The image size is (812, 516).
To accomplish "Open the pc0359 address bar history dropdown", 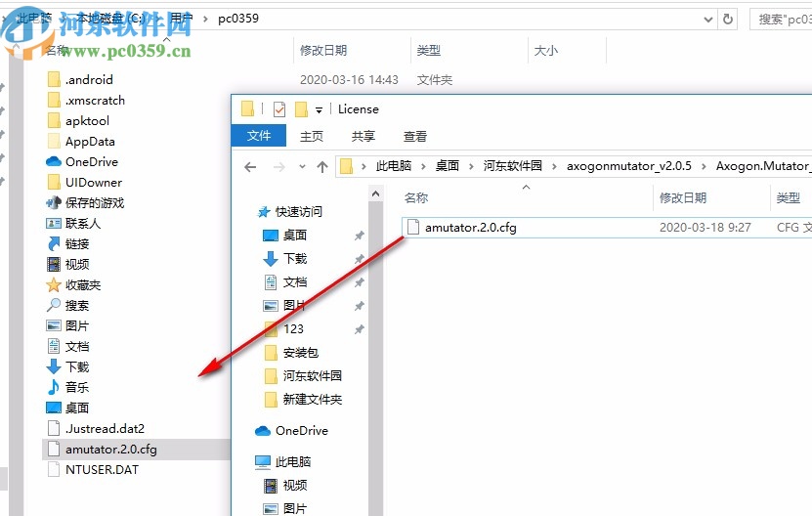I will click(x=707, y=20).
